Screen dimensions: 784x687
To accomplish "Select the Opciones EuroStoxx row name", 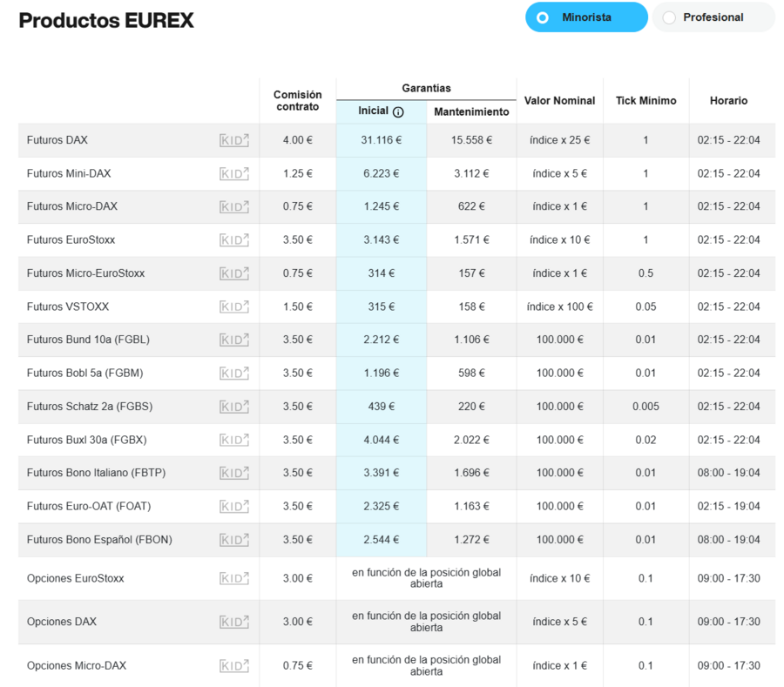I will tap(76, 578).
